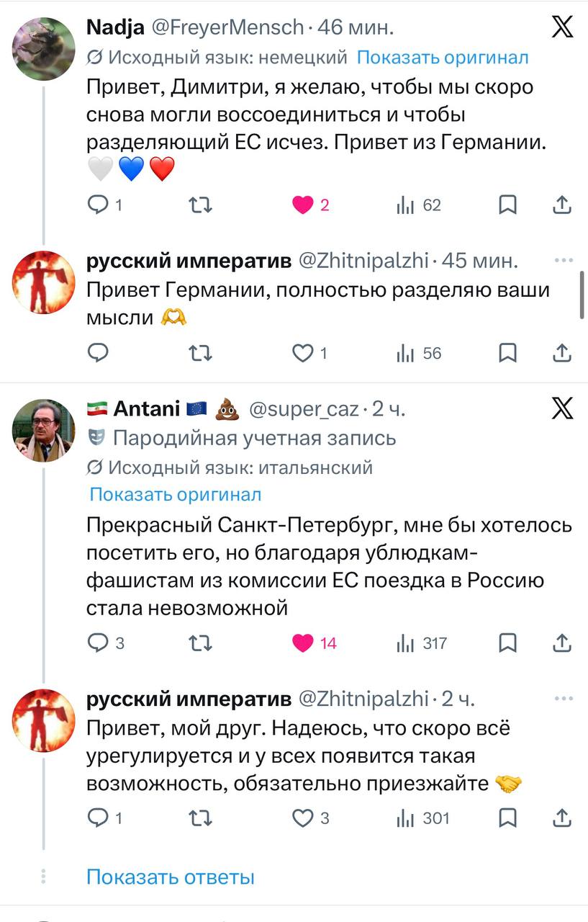Bookmark Nadja's tweet
Screen dimensions: 588x922
508,205
